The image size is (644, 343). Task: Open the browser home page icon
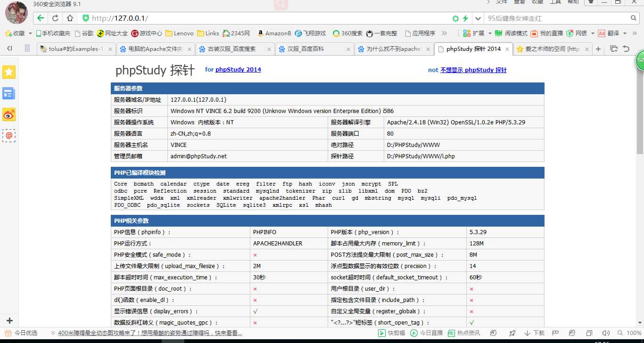pyautogui.click(x=70, y=18)
